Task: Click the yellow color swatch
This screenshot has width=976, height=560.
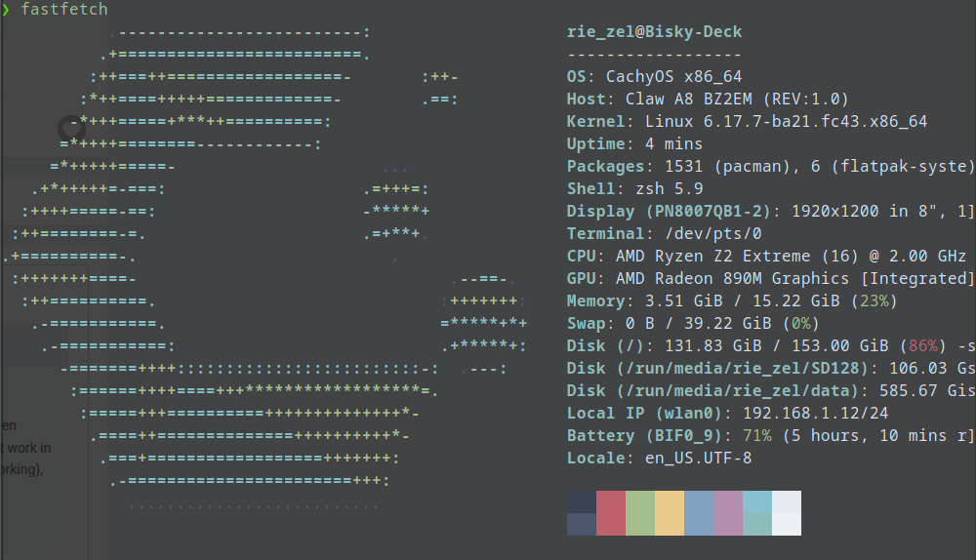Action: pyautogui.click(x=669, y=512)
